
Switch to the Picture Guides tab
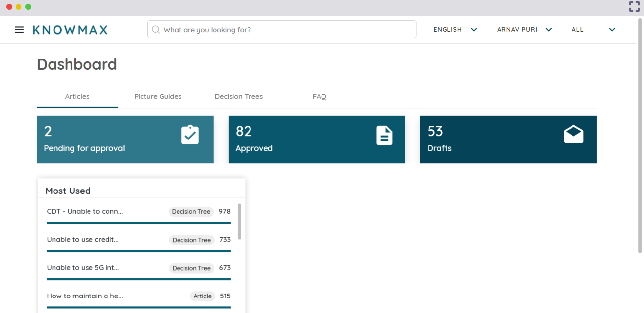(x=158, y=96)
